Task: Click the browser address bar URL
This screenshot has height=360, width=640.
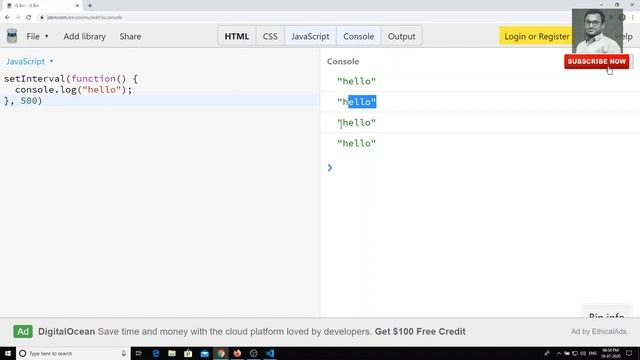Action: click(x=84, y=18)
